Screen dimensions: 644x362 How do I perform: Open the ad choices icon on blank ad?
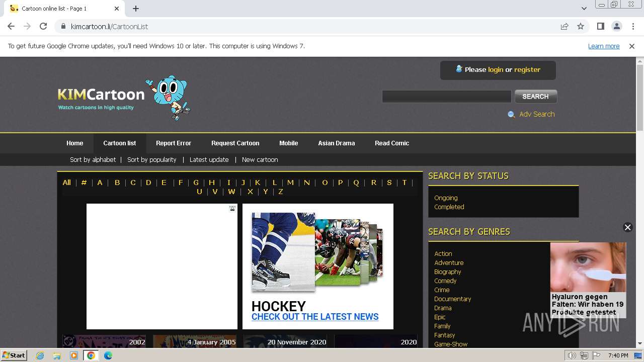tap(232, 208)
